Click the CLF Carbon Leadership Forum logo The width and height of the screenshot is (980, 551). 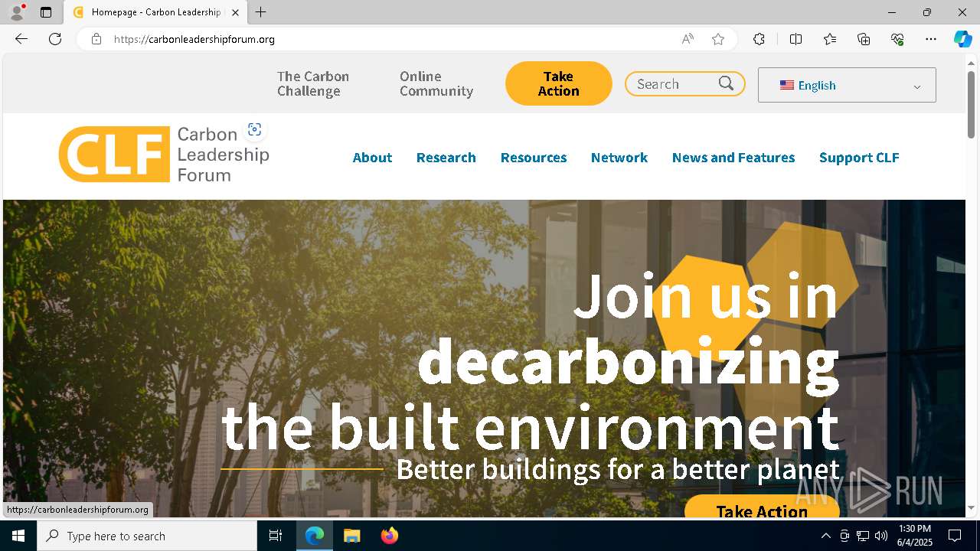tap(164, 155)
